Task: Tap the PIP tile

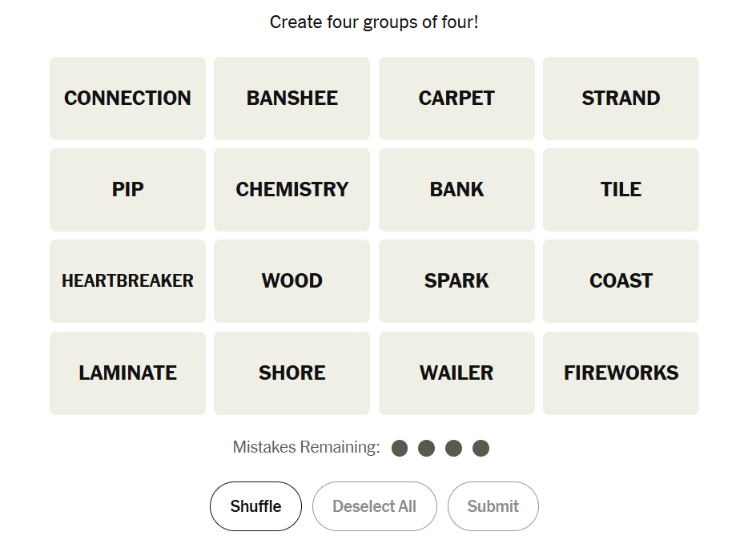Action: tap(127, 190)
